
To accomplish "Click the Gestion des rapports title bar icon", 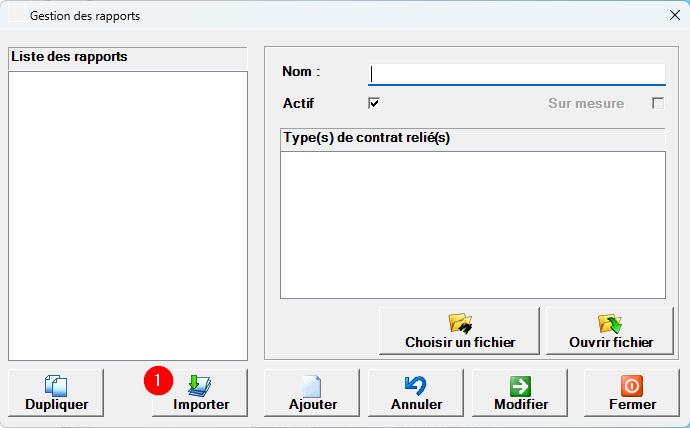I will (x=16, y=16).
